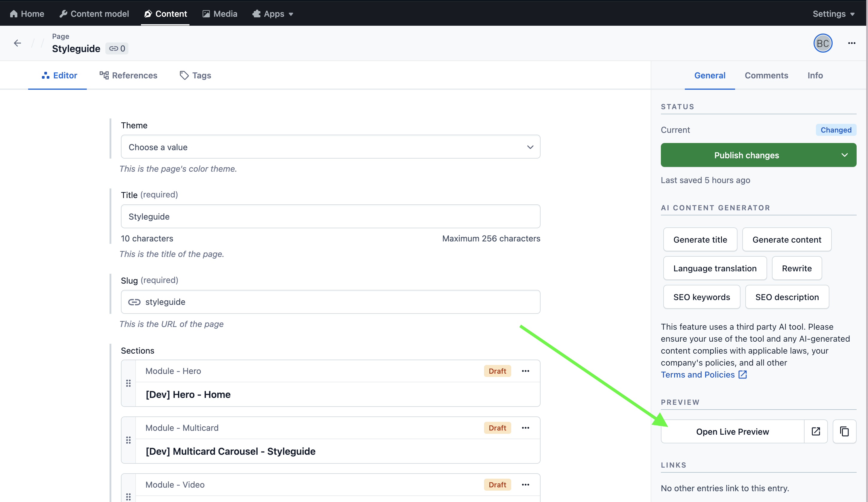Click the Generate title AI button

click(699, 239)
